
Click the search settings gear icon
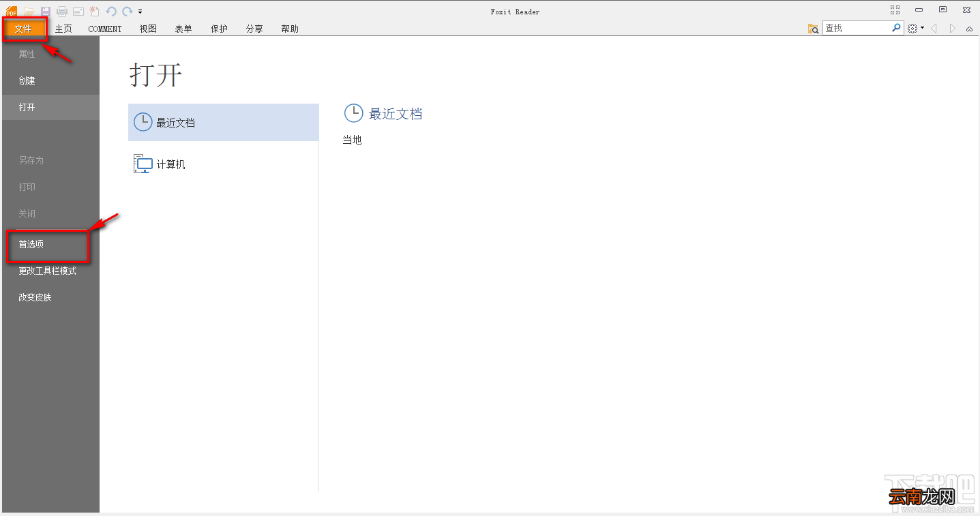point(912,29)
